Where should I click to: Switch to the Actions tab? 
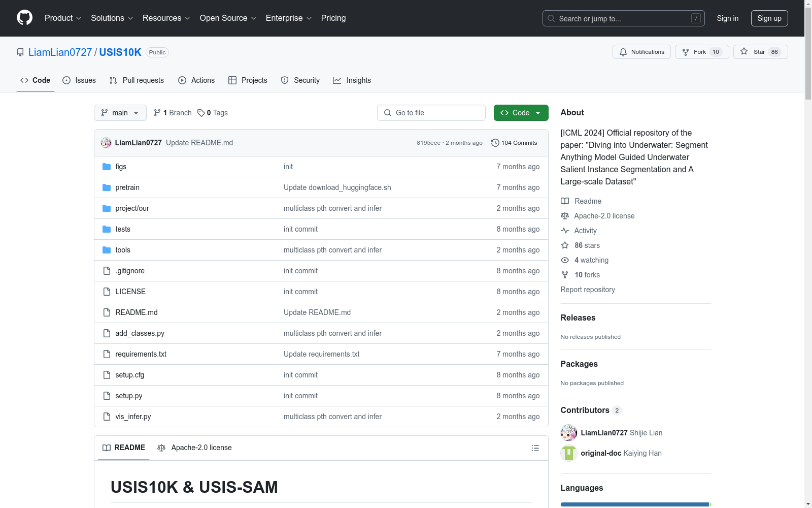[196, 80]
